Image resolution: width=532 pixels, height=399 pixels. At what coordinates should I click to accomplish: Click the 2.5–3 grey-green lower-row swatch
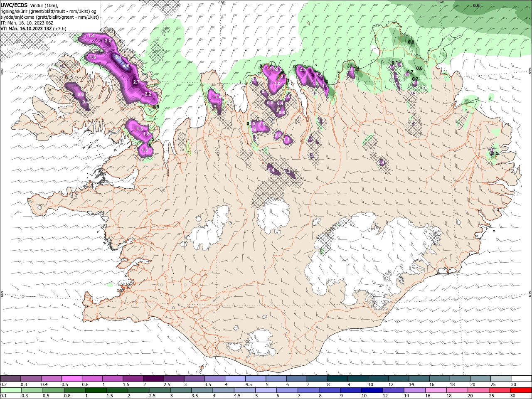click(x=159, y=390)
